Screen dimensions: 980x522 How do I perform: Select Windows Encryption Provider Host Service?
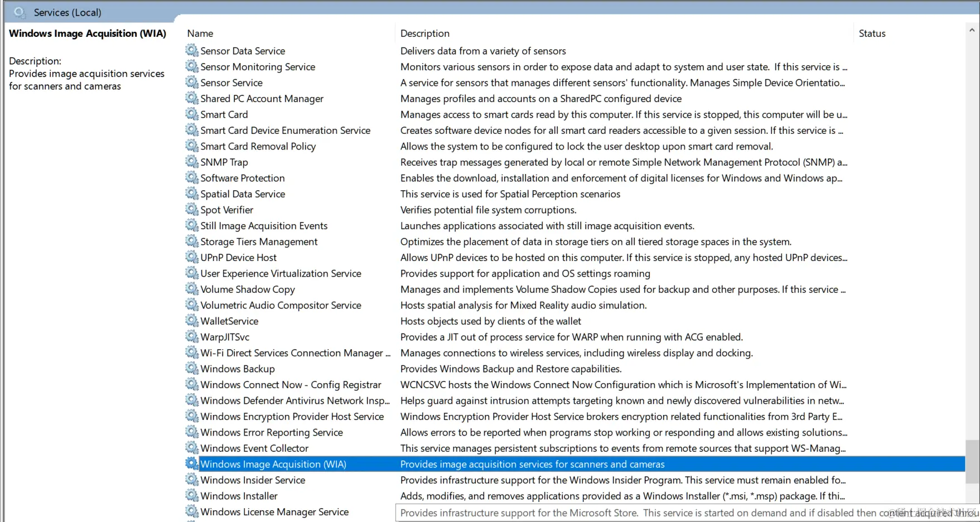tap(292, 417)
